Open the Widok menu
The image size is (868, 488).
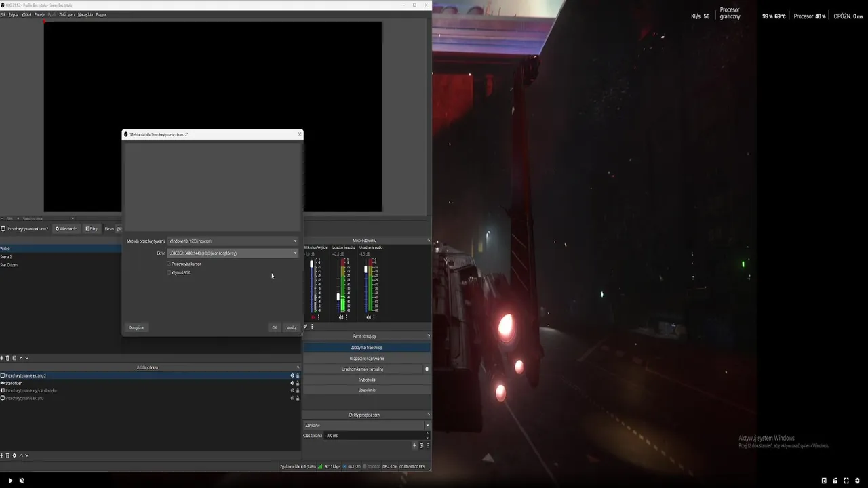[x=26, y=14]
